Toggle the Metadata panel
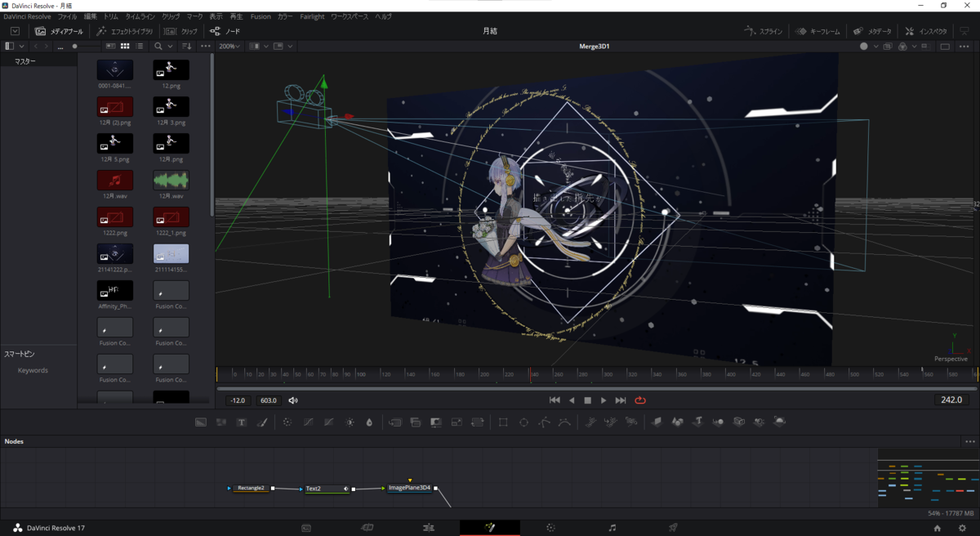The image size is (980, 536). point(873,31)
